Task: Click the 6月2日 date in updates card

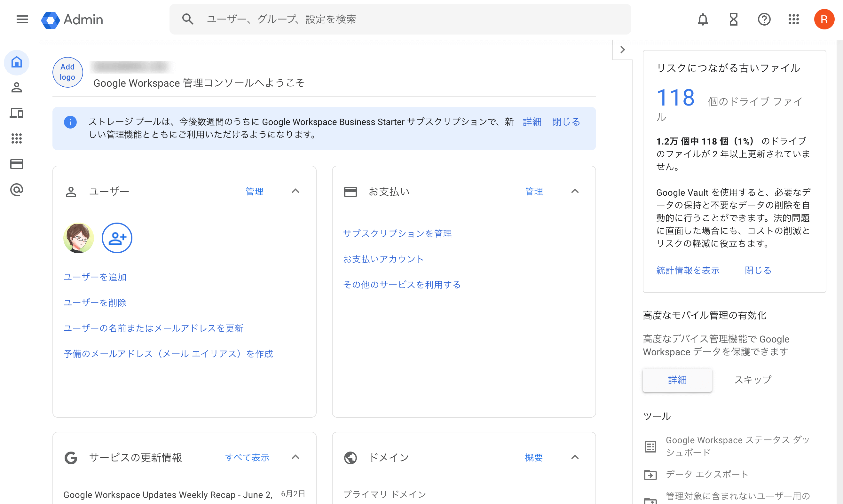Action: 293,494
